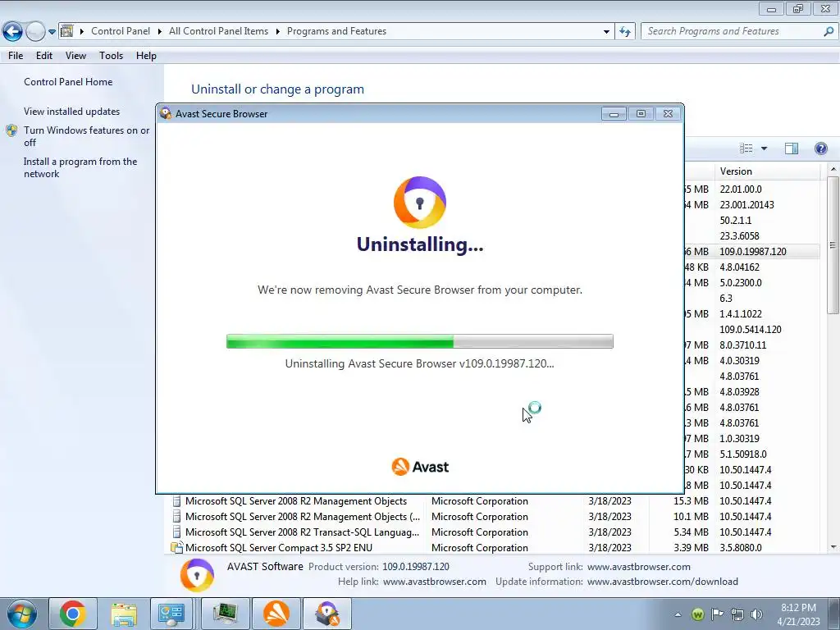This screenshot has width=840, height=630.
Task: Click the Avast browser icon in details pane
Action: tap(197, 575)
